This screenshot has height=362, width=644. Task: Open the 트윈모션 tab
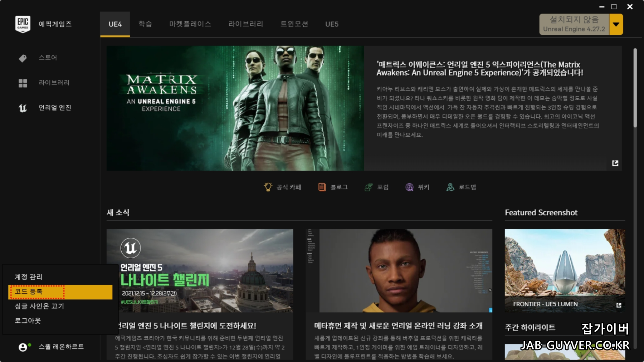tap(294, 24)
